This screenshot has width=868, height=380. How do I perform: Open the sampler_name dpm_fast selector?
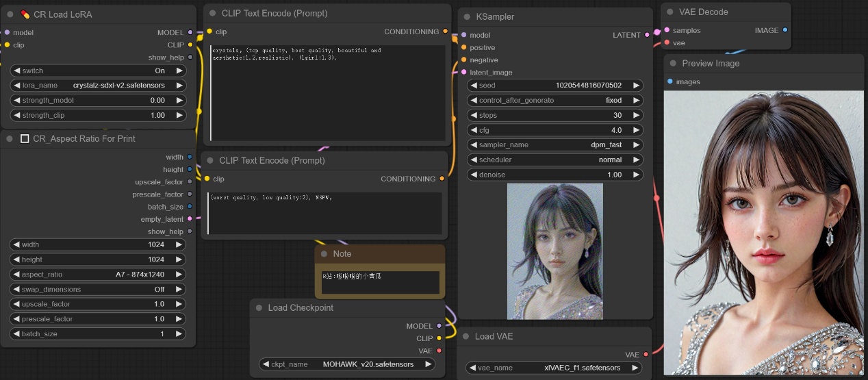[554, 144]
